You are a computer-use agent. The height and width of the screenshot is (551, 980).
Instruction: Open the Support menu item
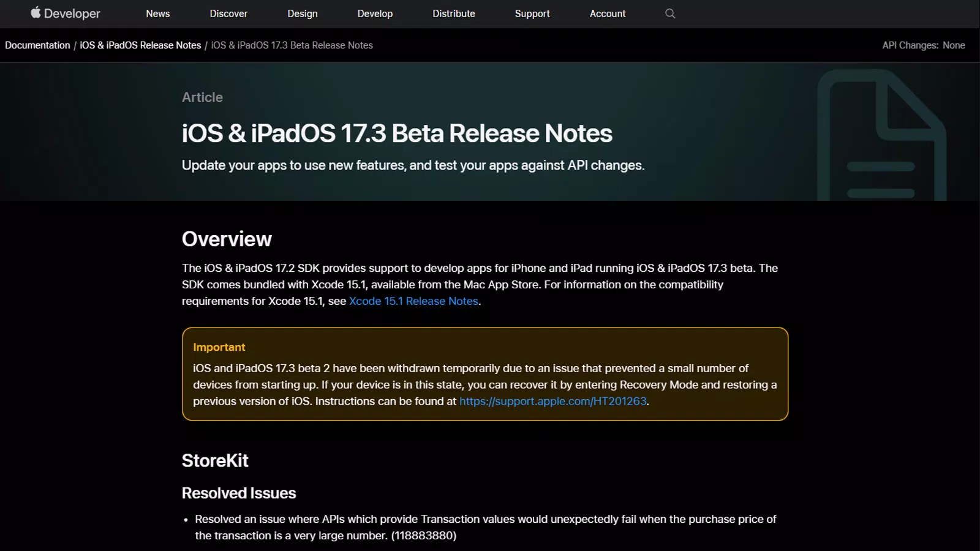pyautogui.click(x=532, y=13)
